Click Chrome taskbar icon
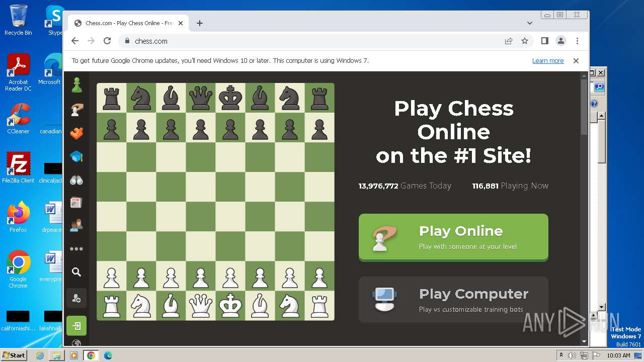The height and width of the screenshot is (362, 644). coord(91,355)
